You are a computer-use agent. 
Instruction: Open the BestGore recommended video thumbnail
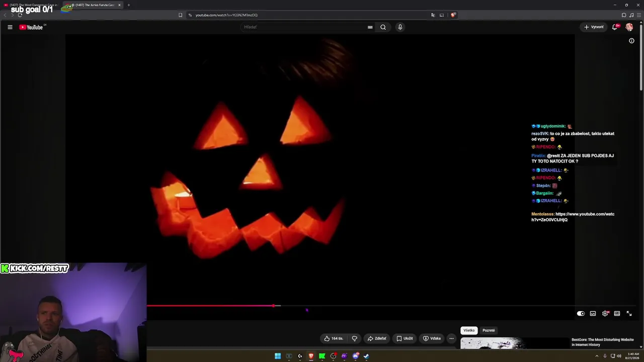[514, 344]
